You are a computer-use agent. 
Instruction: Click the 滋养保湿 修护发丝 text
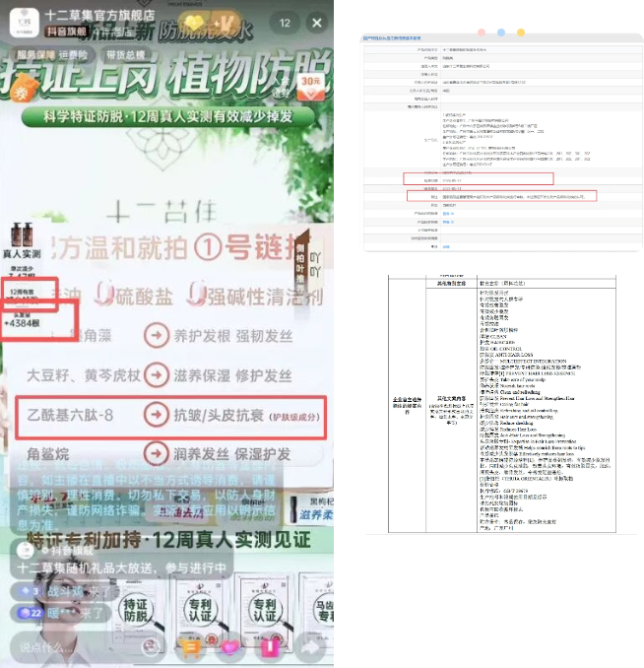(233, 375)
